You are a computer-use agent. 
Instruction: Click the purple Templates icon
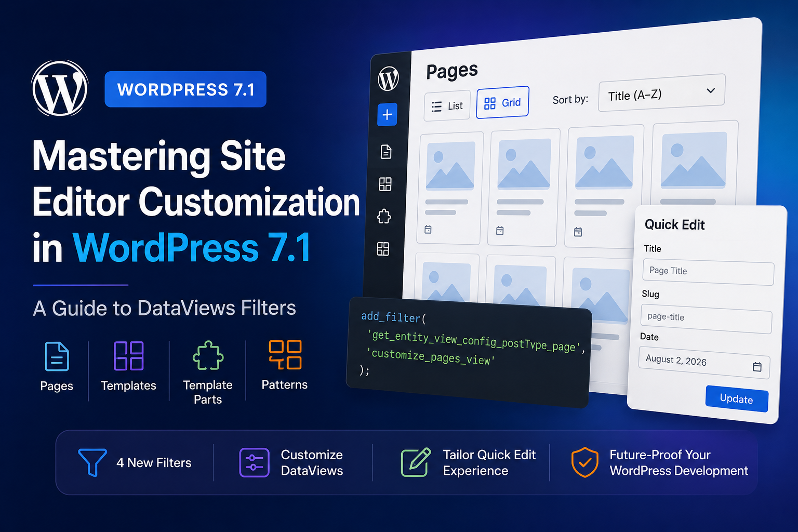(x=128, y=355)
